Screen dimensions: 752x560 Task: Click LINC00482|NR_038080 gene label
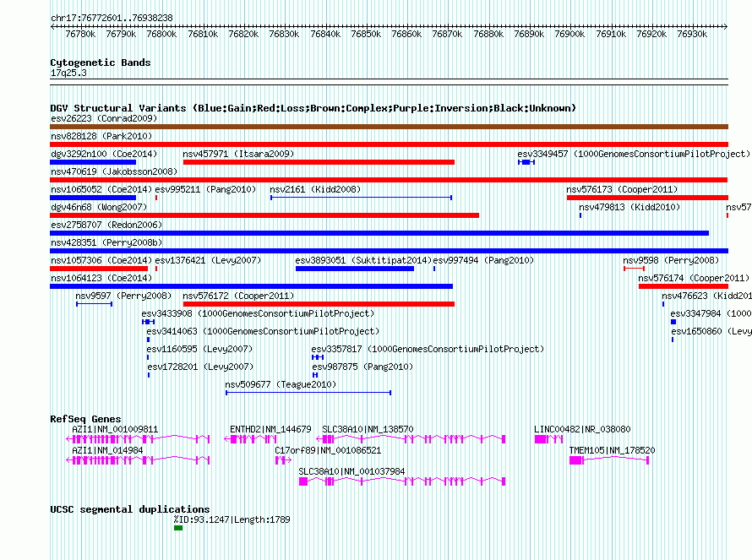tap(582, 429)
